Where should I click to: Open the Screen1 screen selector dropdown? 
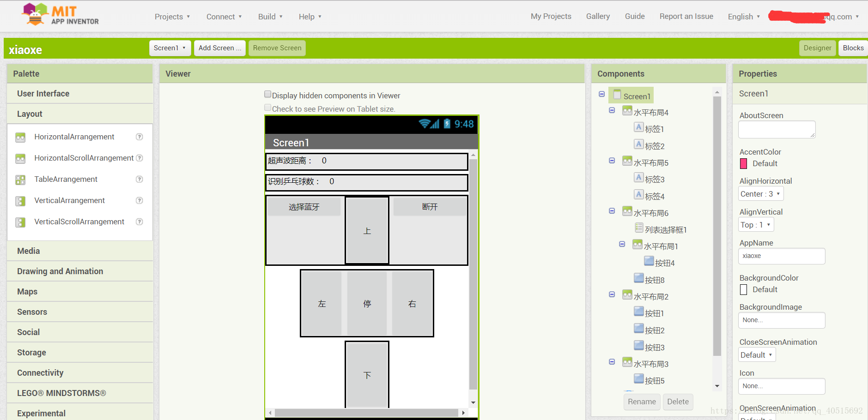point(170,48)
